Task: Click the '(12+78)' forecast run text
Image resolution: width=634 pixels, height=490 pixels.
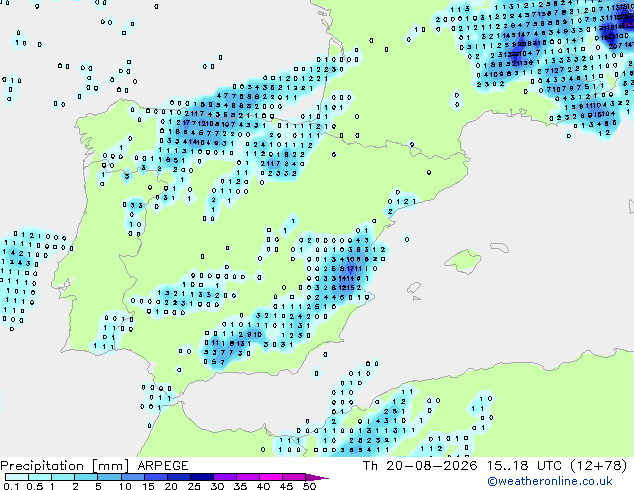Action: tap(599, 466)
